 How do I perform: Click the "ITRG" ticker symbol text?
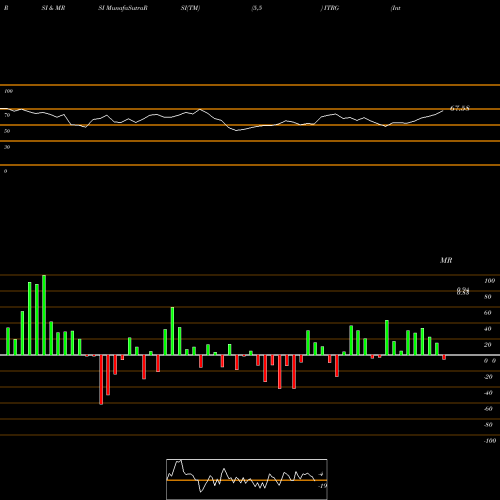[x=331, y=8]
